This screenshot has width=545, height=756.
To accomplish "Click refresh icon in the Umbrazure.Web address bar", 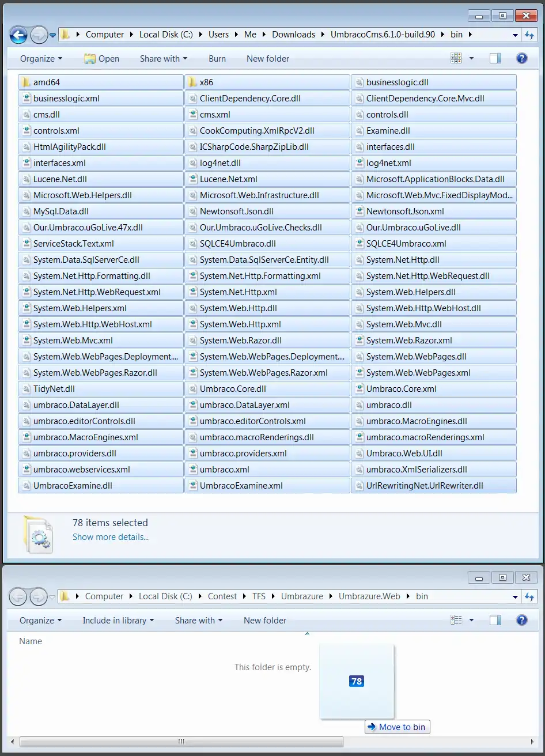I will (x=529, y=596).
